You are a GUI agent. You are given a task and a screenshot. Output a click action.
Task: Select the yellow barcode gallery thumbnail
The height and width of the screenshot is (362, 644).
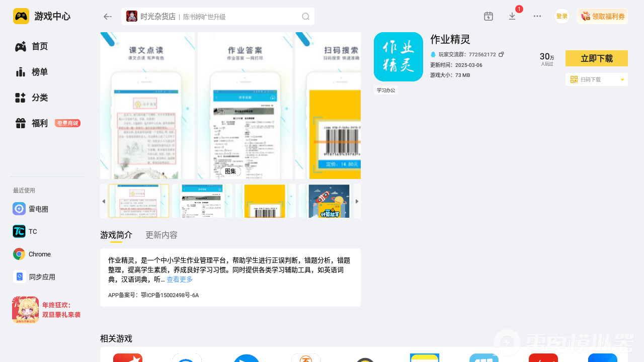(266, 201)
